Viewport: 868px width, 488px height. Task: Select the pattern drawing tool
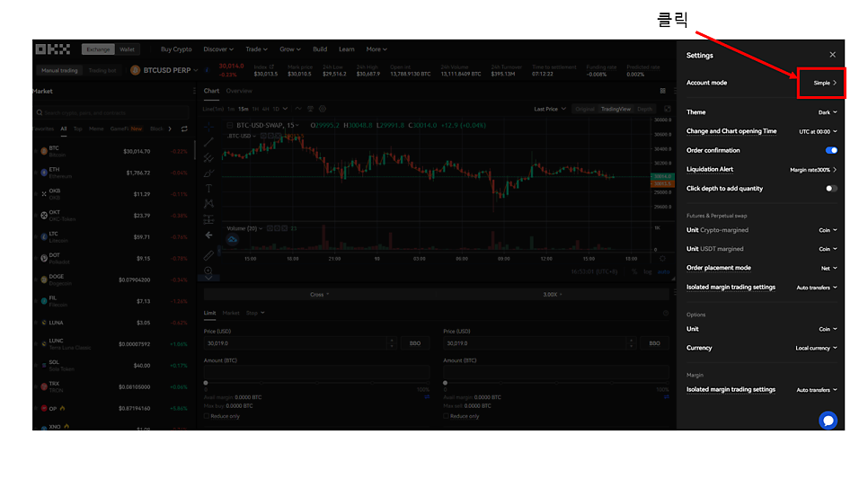pyautogui.click(x=208, y=204)
